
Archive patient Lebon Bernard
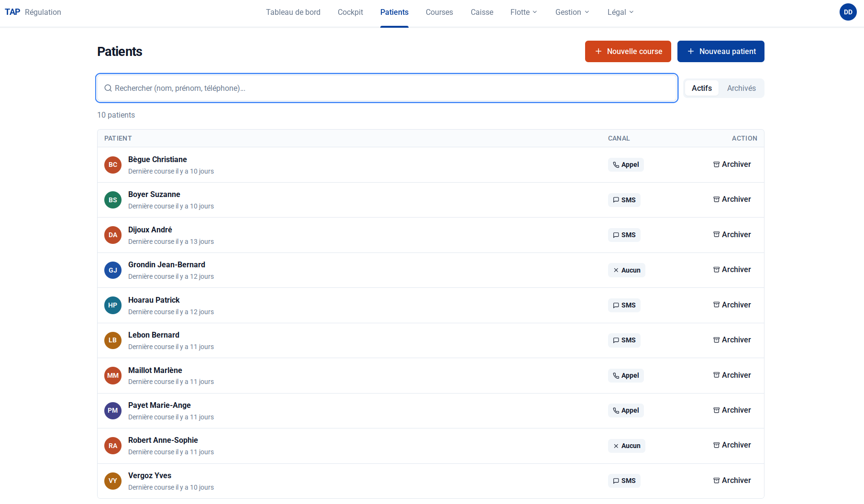732,340
